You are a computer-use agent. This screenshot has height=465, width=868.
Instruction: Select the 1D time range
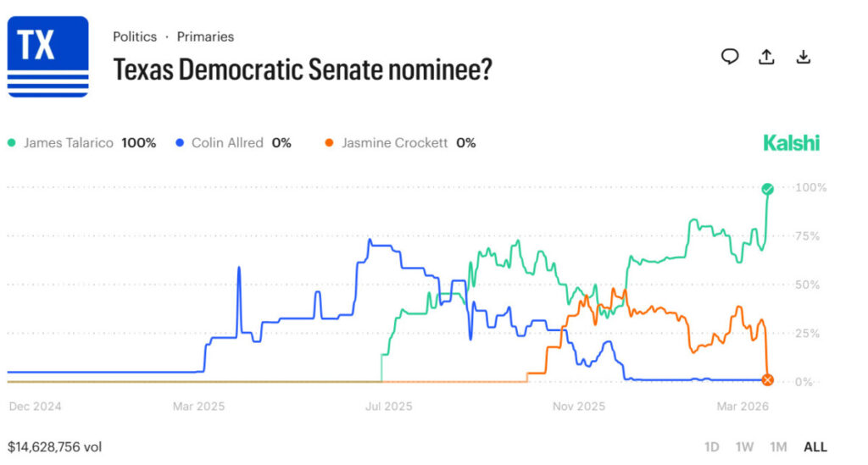(712, 446)
